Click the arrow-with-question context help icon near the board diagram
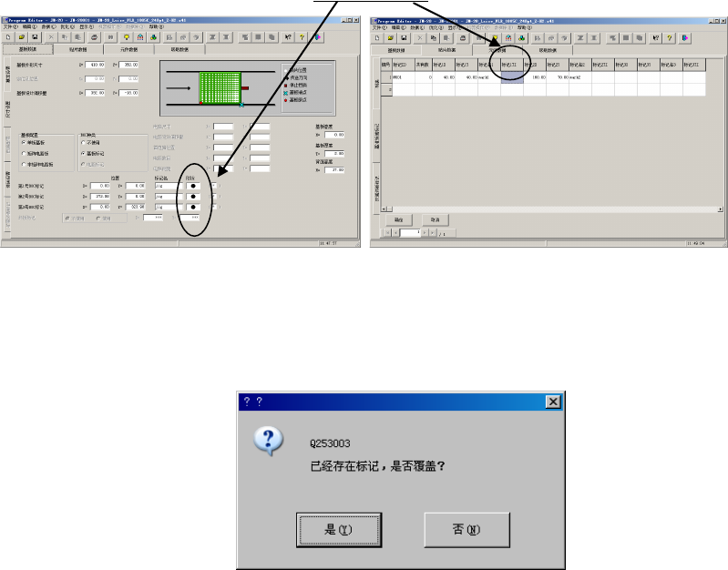Screen dimensions: 728x570 point(288,37)
